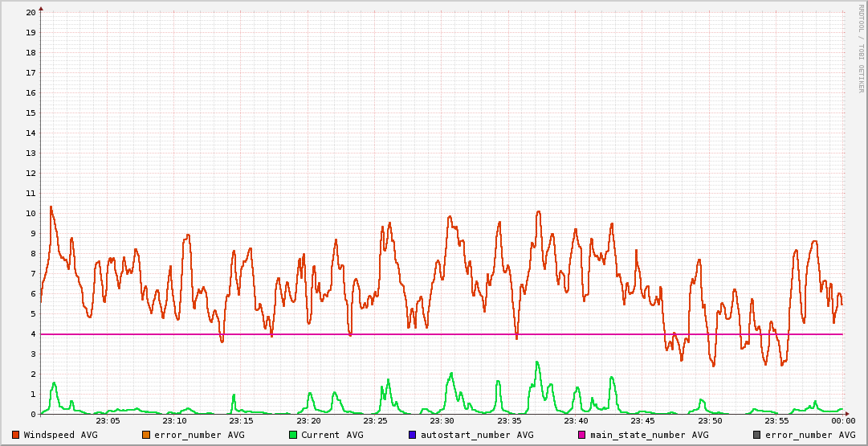Click the blue autostart_number AVG legend swatch
868x446 pixels.
(x=413, y=435)
